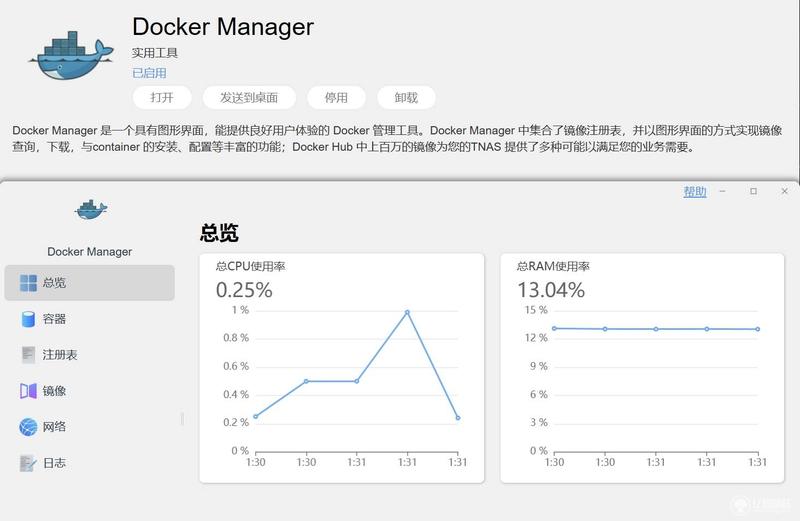Click the 容器 cylinder icon
Viewport: 800px width, 521px height.
click(x=28, y=319)
